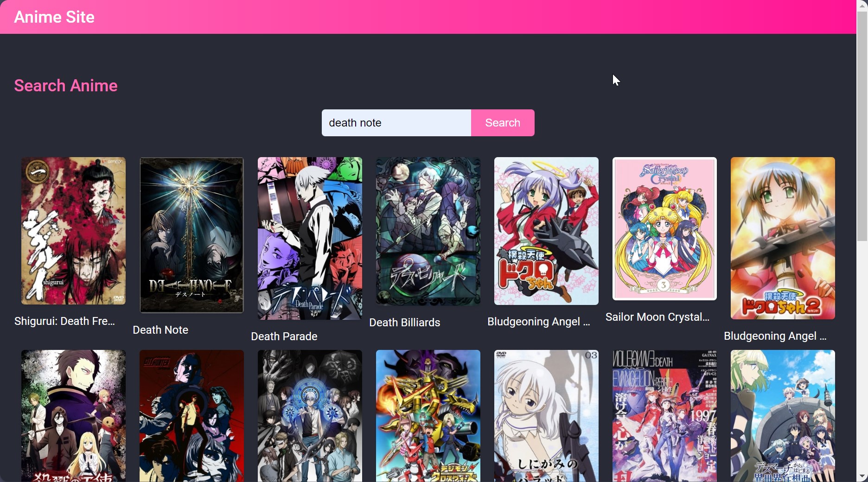This screenshot has width=868, height=482.
Task: Open the Digimon Xros Wars robot poster
Action: [428, 416]
